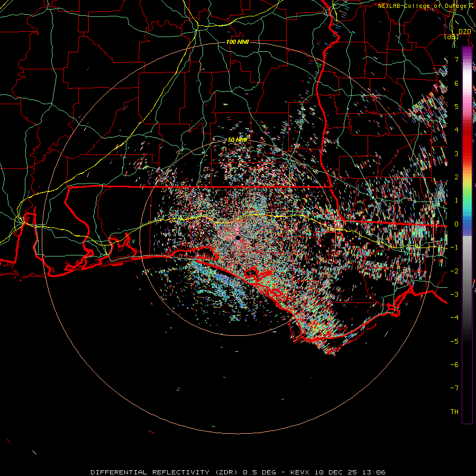Click the -6 value on color scale
The image size is (476, 476).
coord(454,365)
